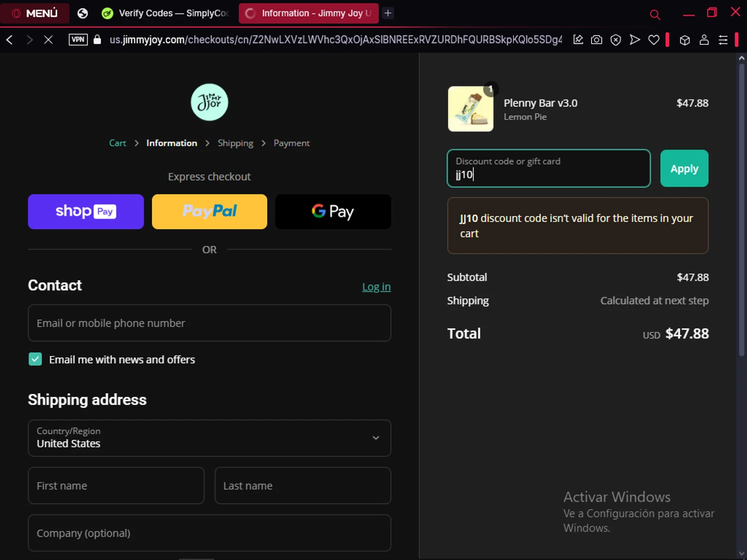Image resolution: width=747 pixels, height=560 pixels.
Task: Click the Information breadcrumb step
Action: [172, 143]
